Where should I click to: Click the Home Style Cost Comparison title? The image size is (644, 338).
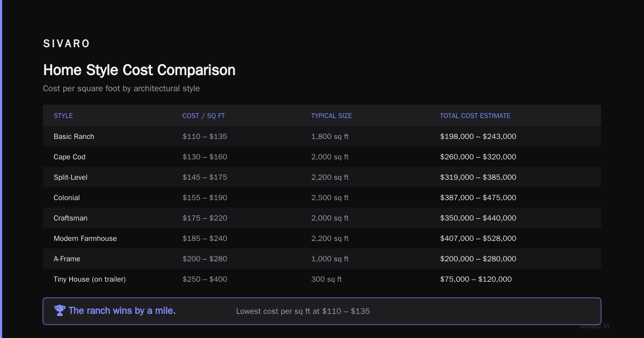click(x=139, y=70)
